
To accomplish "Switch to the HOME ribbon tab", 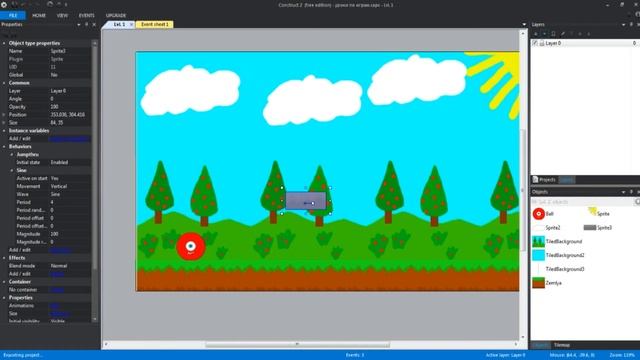I will pos(39,16).
